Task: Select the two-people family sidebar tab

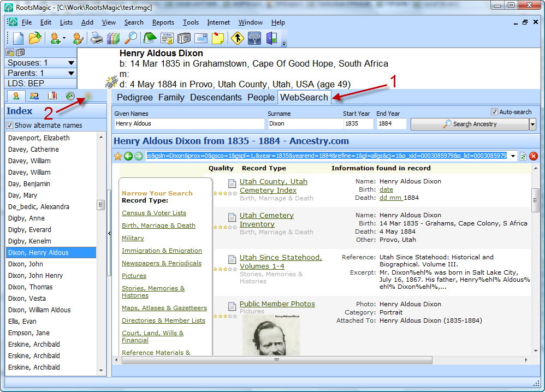Action: (x=34, y=96)
